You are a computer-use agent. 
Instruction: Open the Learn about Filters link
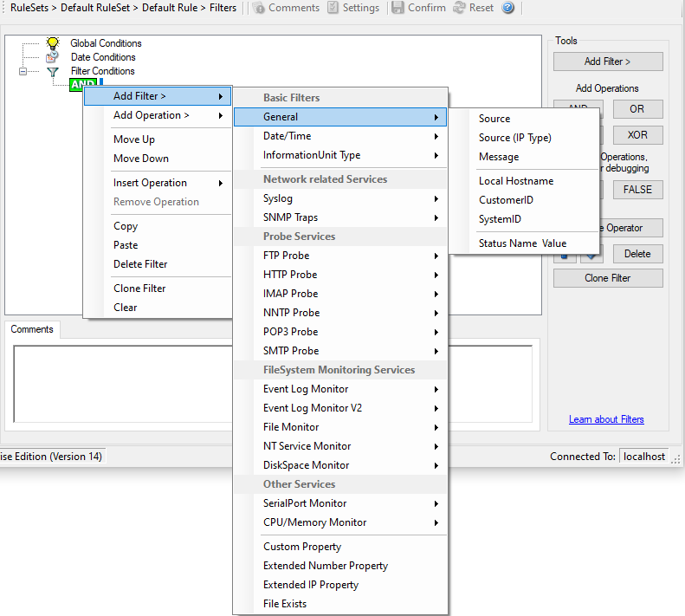606,419
